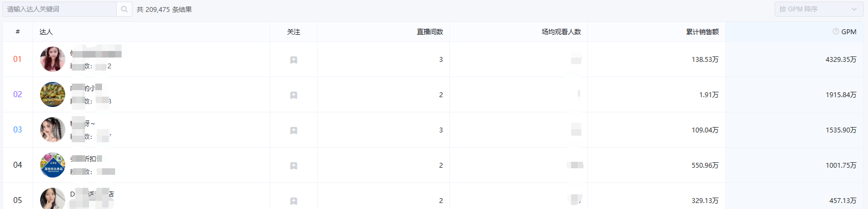Screen dimensions: 868x209
Task: Sort by the GPM column header
Action: coord(848,32)
